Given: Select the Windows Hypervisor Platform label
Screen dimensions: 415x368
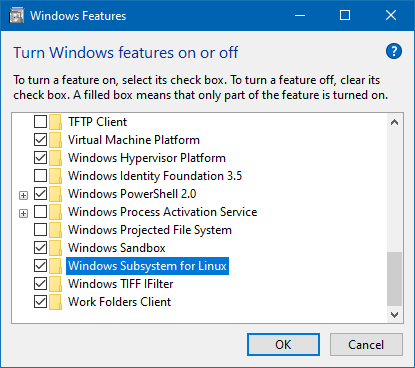Looking at the screenshot, I should click(x=147, y=158).
